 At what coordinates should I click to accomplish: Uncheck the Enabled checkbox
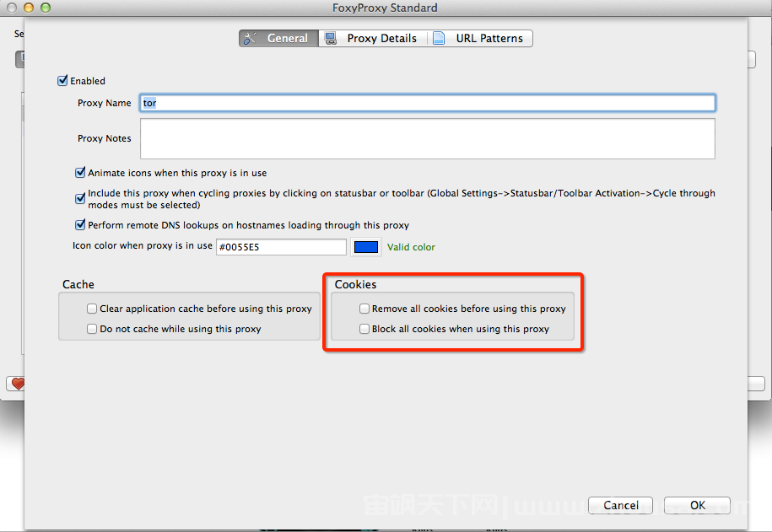click(x=62, y=81)
